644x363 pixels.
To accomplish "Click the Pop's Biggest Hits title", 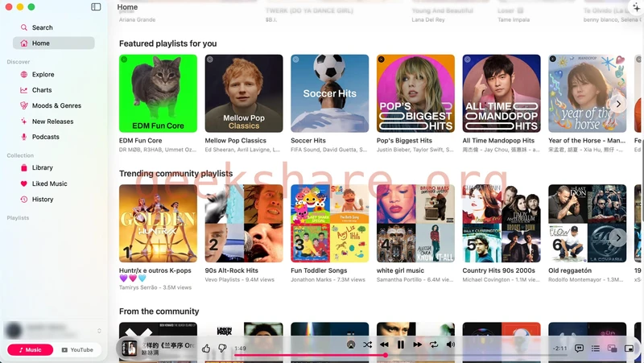I will 404,140.
